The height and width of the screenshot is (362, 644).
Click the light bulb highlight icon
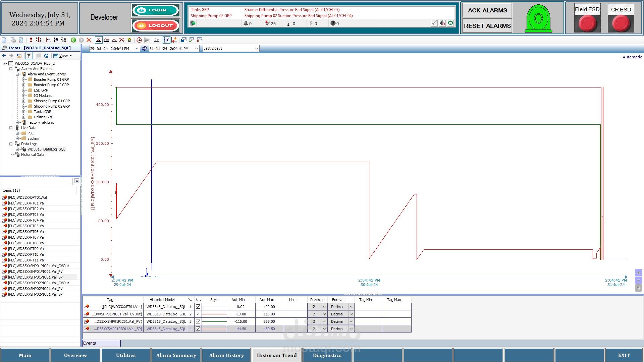click(x=129, y=40)
